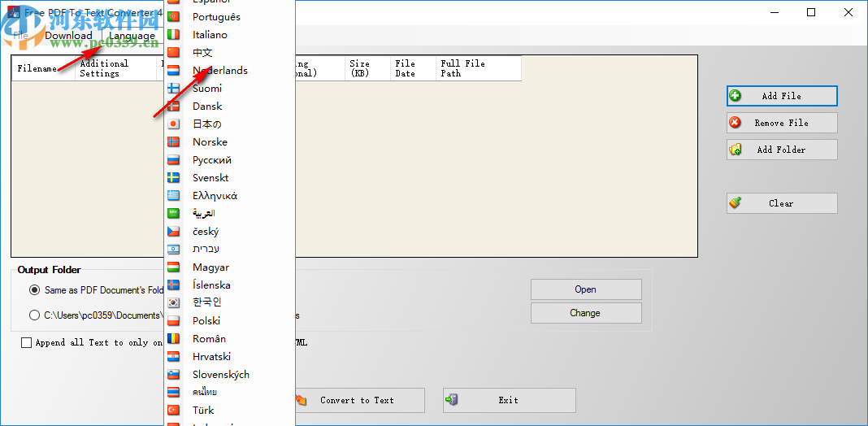The image size is (868, 426).
Task: Pick Norske in the language menu
Action: click(x=230, y=142)
